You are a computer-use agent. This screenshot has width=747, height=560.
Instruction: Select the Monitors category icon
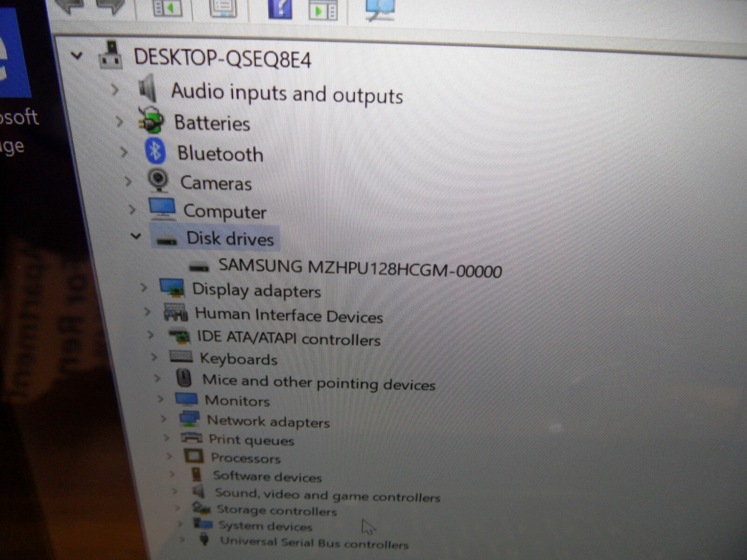[186, 399]
